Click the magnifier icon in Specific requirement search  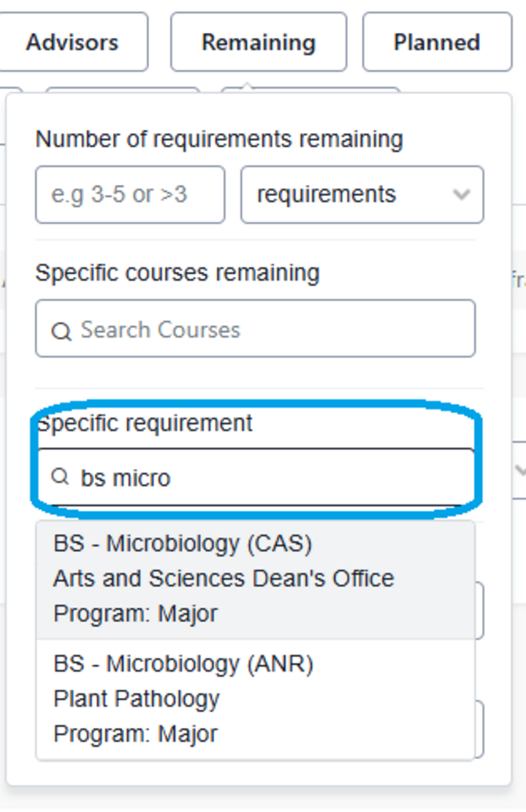point(61,477)
